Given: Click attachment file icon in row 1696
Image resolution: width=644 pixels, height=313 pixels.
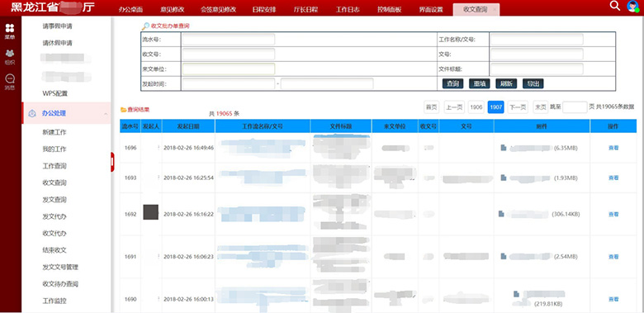Looking at the screenshot, I should tap(503, 148).
